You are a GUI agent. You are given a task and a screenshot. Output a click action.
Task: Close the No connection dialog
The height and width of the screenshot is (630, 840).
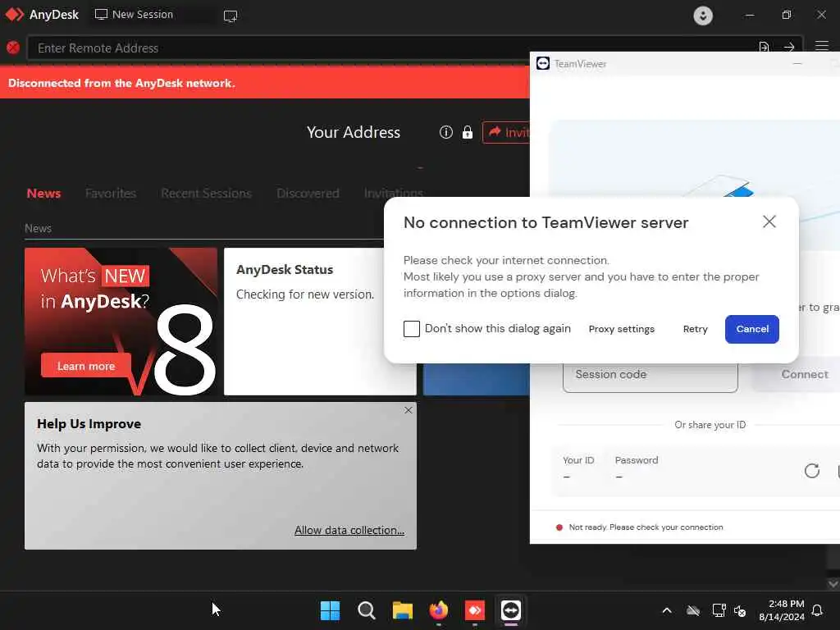769,221
